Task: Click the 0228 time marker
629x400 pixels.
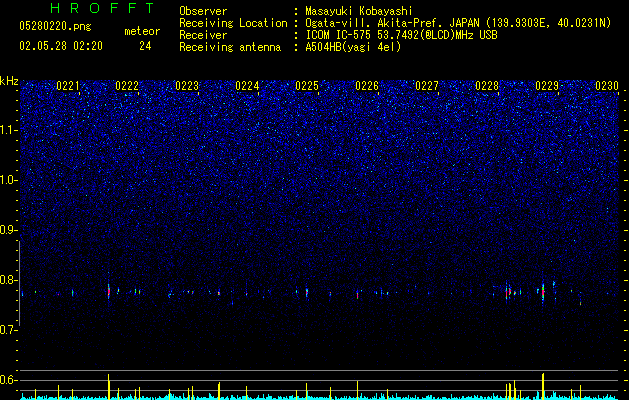Action: 487,86
